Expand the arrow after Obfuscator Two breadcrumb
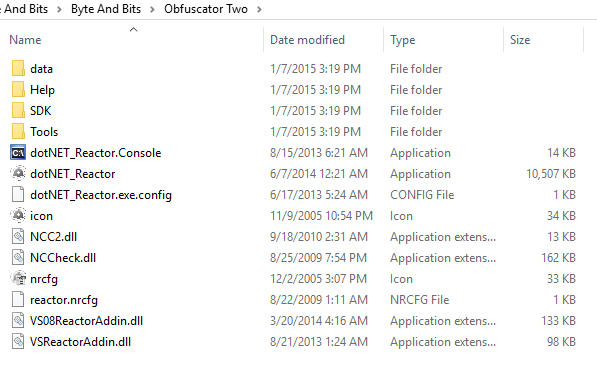This screenshot has height=385, width=597. click(x=259, y=9)
